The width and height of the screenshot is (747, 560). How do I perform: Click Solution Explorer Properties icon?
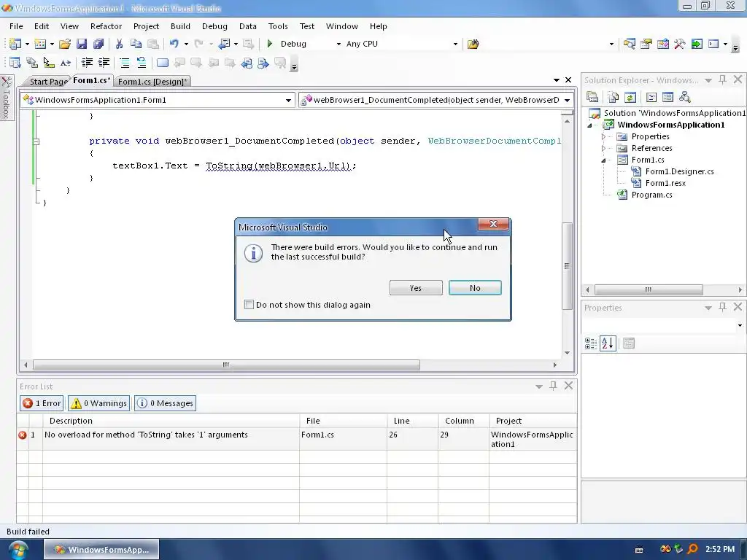pyautogui.click(x=592, y=97)
